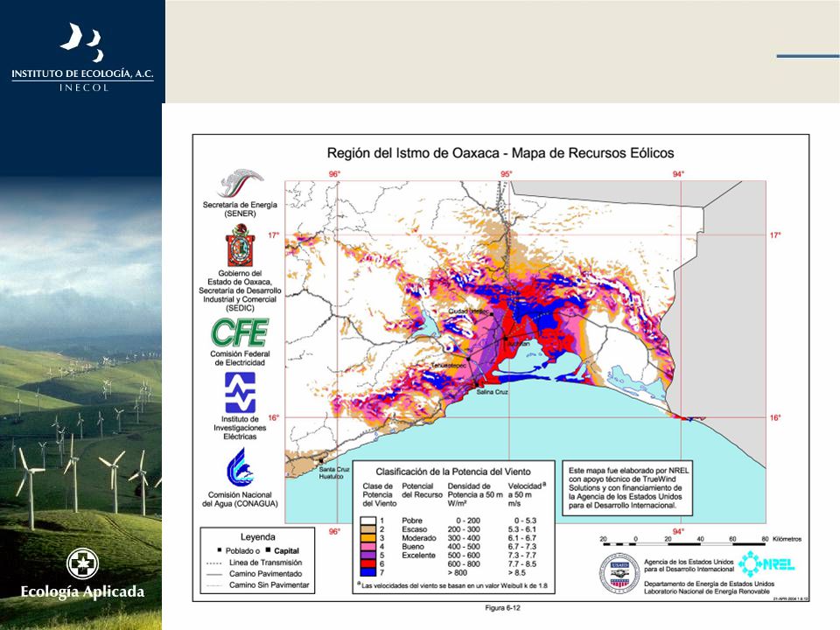Click 'Secretaría de Energía (SENER)' caption
This screenshot has height=630, width=840.
click(240, 209)
